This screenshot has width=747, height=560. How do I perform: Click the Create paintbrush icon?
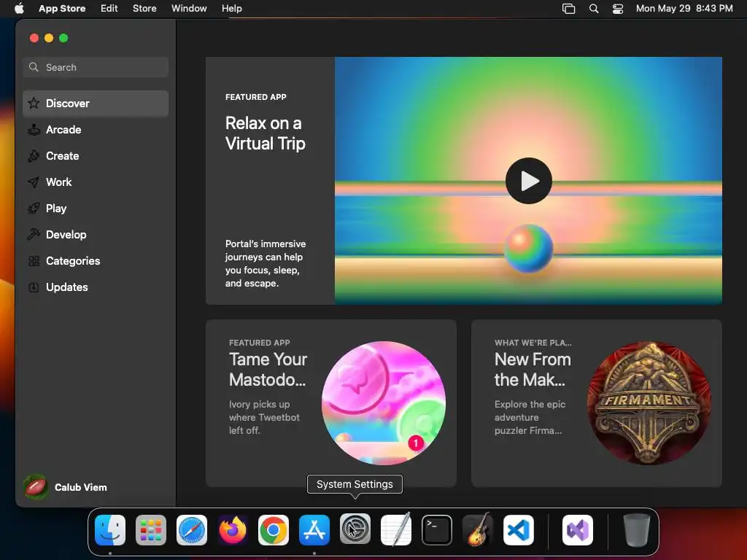click(x=34, y=156)
